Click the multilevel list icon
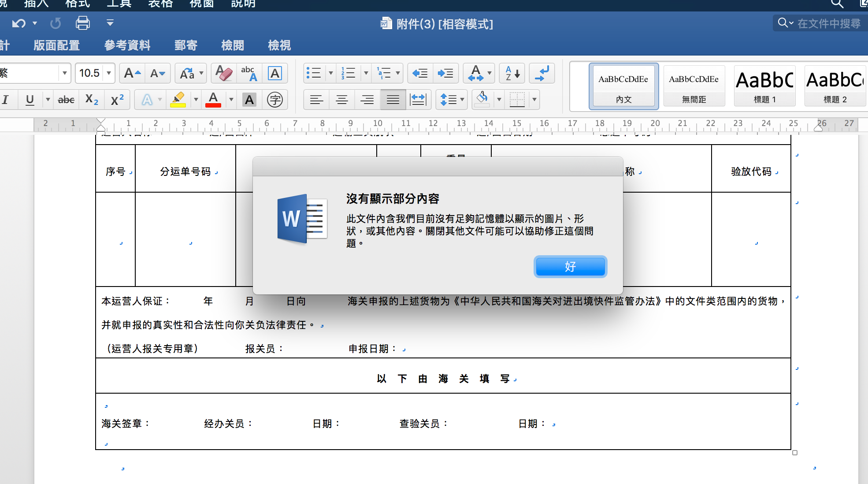Screen dimensions: 868x484 coord(384,73)
